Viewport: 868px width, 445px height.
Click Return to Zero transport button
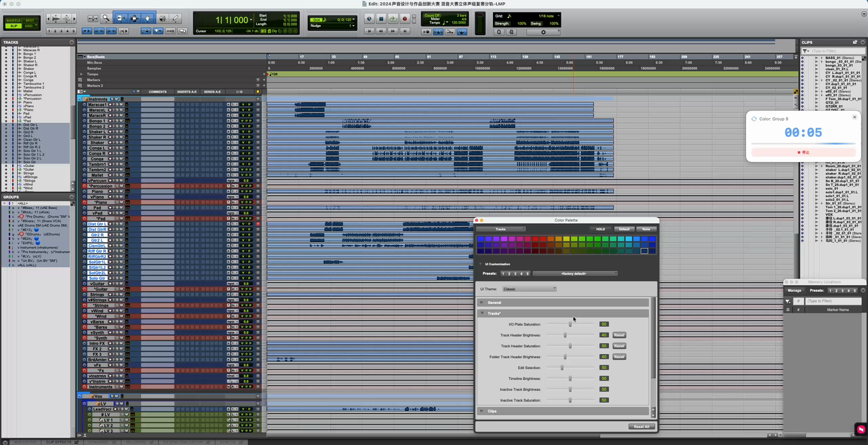[370, 31]
